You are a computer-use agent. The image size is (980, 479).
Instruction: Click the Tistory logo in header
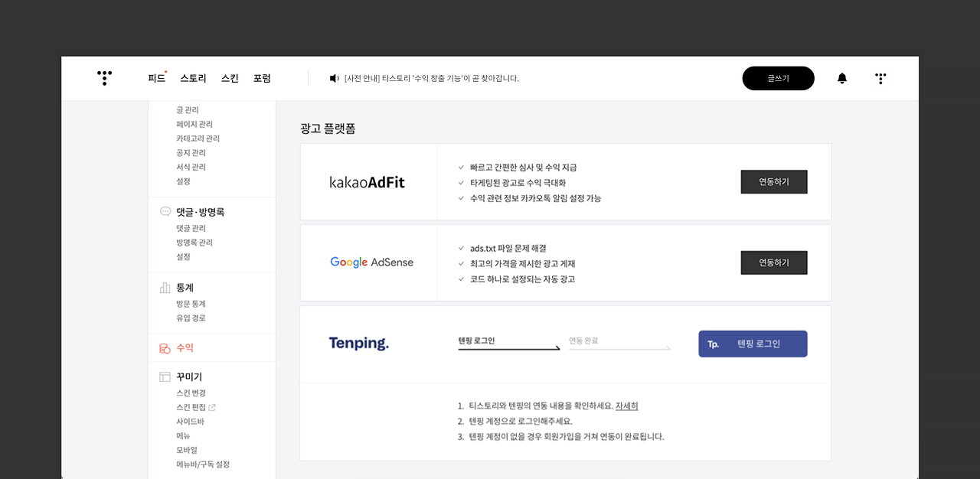click(x=105, y=78)
